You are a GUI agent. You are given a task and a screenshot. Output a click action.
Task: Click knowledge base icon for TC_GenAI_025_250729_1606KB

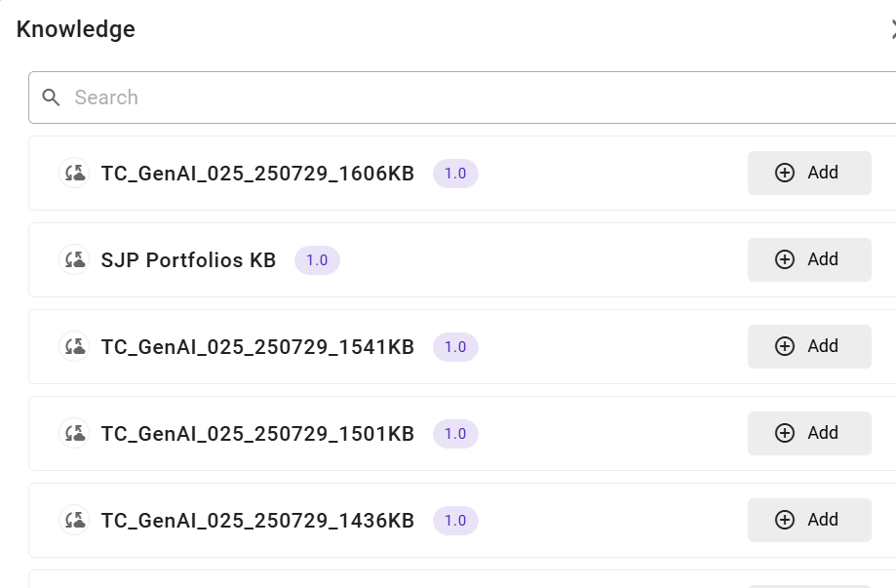pyautogui.click(x=74, y=174)
